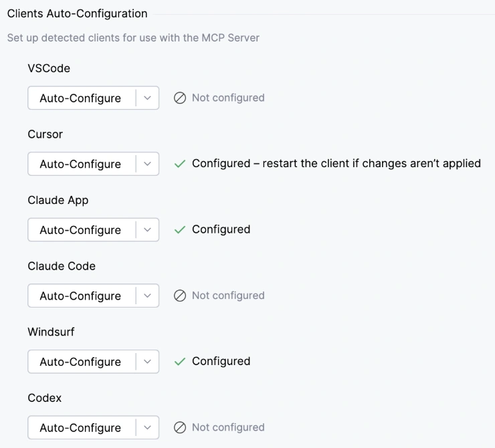Open the VSCode Auto-Configure dropdown arrow
The image size is (495, 448).
click(x=148, y=98)
